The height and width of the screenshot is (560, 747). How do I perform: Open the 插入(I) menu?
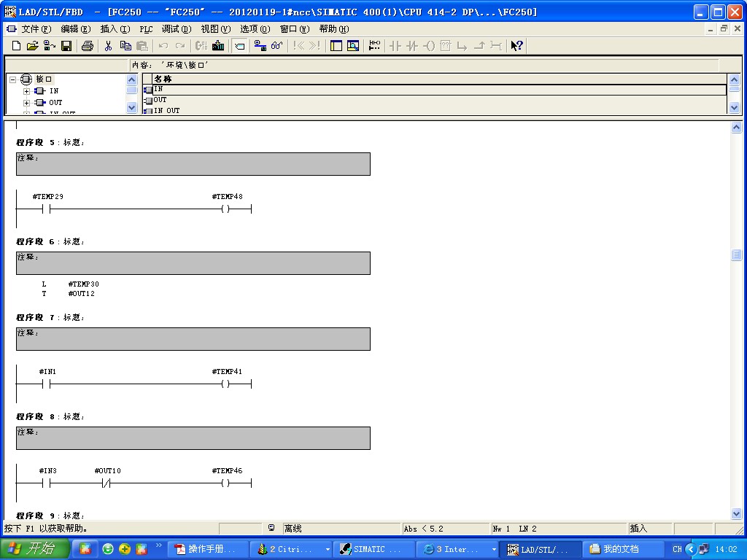click(x=115, y=29)
